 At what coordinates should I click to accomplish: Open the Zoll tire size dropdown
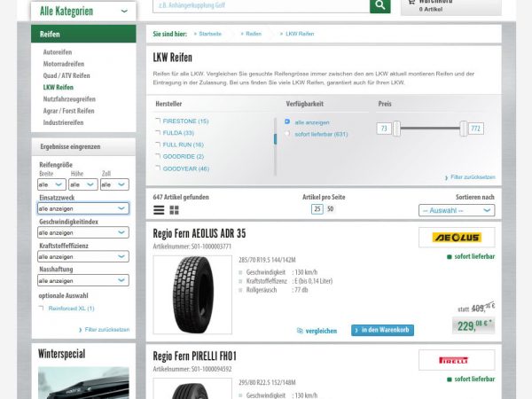click(114, 184)
